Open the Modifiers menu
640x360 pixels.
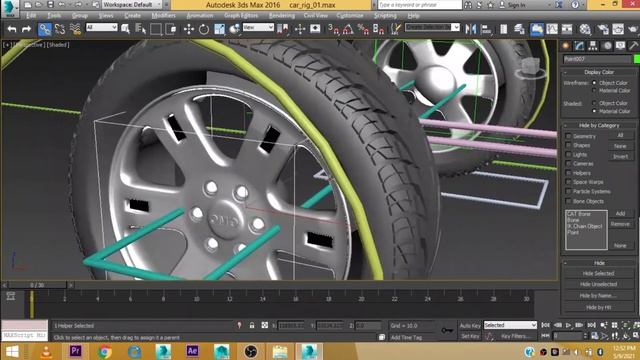click(163, 16)
